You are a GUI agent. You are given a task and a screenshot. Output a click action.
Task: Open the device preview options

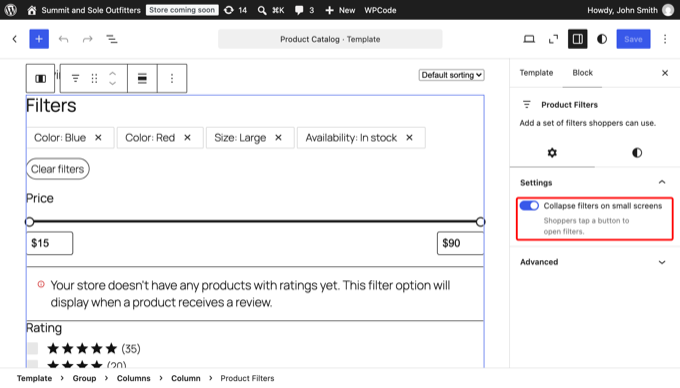pyautogui.click(x=529, y=39)
